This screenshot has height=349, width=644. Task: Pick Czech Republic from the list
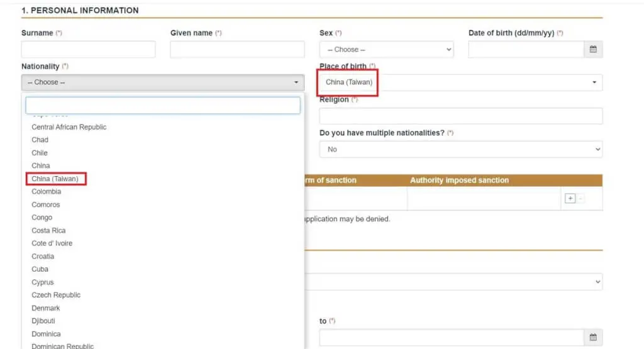56,295
